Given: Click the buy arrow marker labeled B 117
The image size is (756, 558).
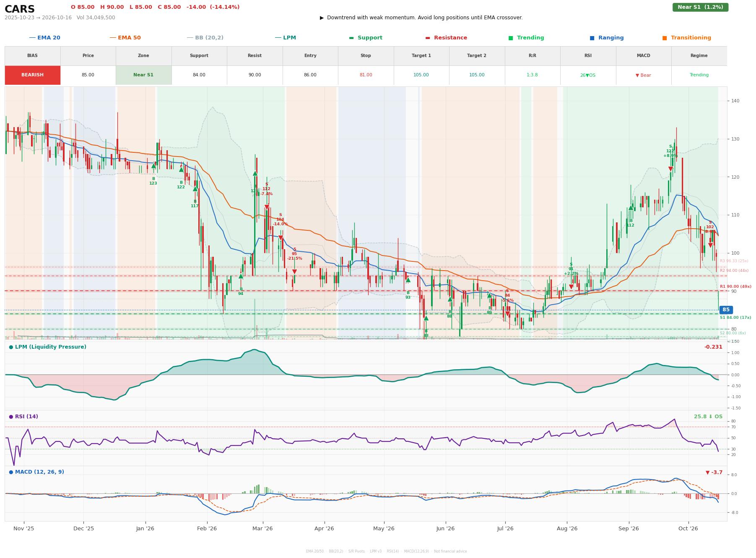Looking at the screenshot, I should click(195, 189).
